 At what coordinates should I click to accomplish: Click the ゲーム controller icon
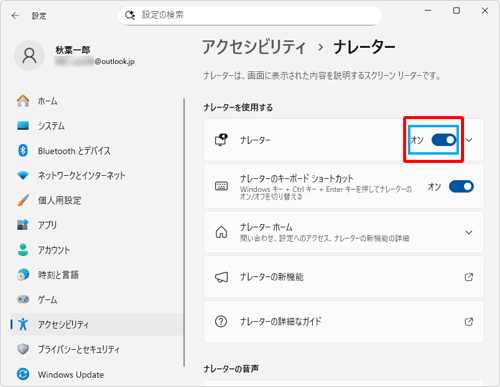[x=23, y=299]
